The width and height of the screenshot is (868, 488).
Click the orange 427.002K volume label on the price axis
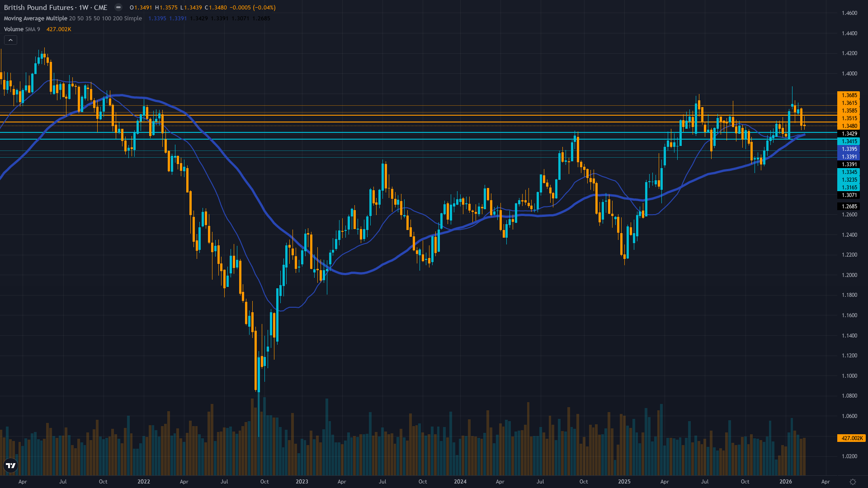pyautogui.click(x=851, y=438)
